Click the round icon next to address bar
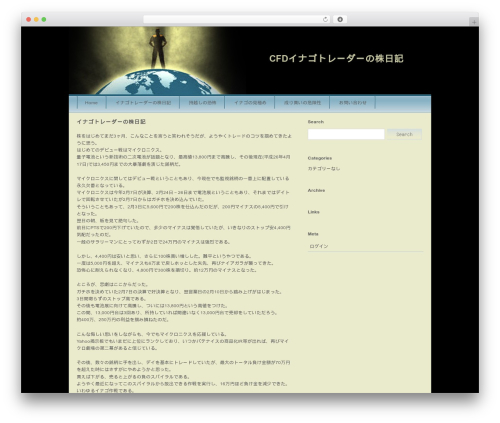 [340, 19]
